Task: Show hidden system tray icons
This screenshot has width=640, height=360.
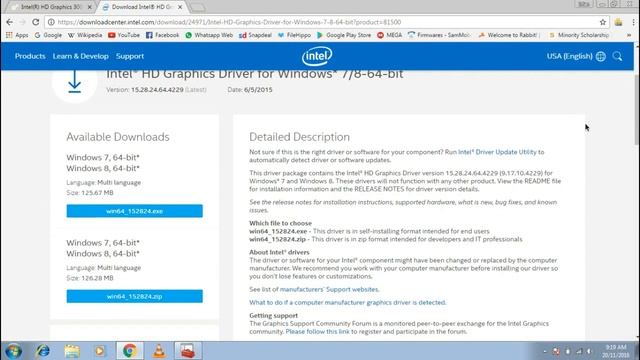Action: tap(544, 351)
